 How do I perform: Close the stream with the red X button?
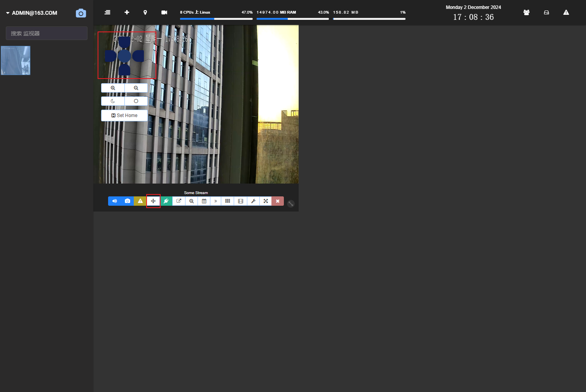click(278, 201)
